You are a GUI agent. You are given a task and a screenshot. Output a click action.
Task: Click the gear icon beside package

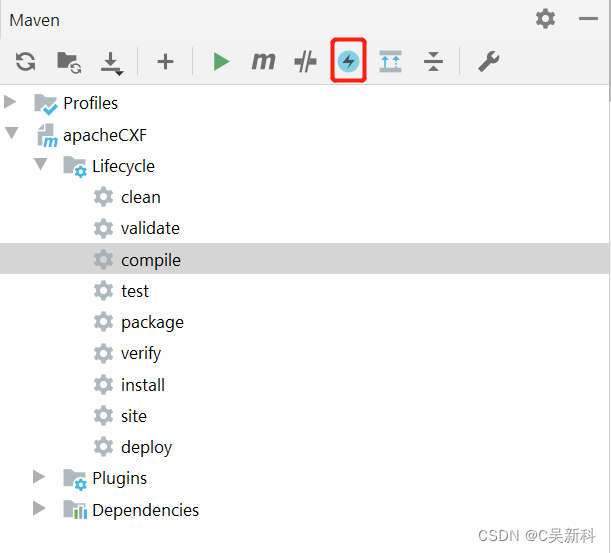point(103,322)
